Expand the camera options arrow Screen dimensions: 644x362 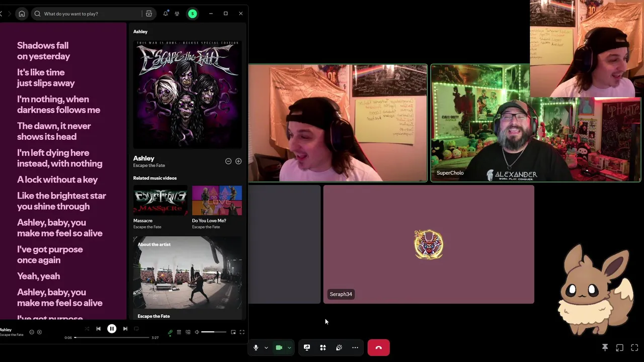tap(289, 347)
